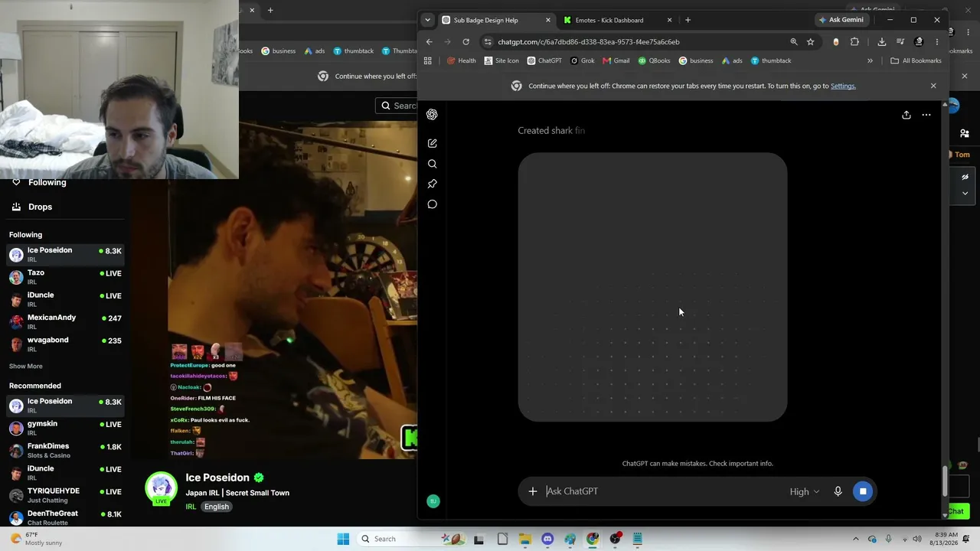Open the ChatGPT logo sidebar button
The image size is (980, 551).
point(432,115)
